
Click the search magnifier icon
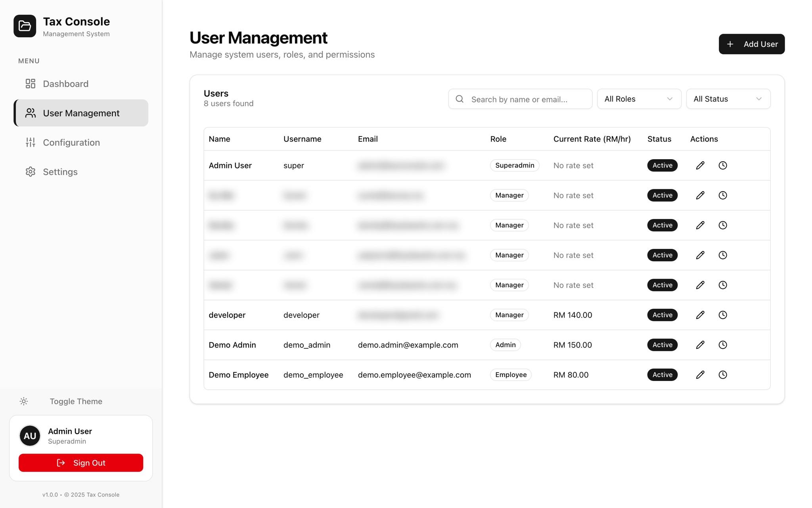(x=460, y=99)
